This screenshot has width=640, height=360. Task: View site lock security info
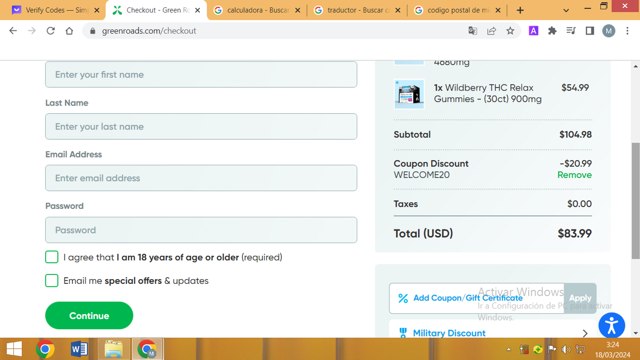[93, 31]
